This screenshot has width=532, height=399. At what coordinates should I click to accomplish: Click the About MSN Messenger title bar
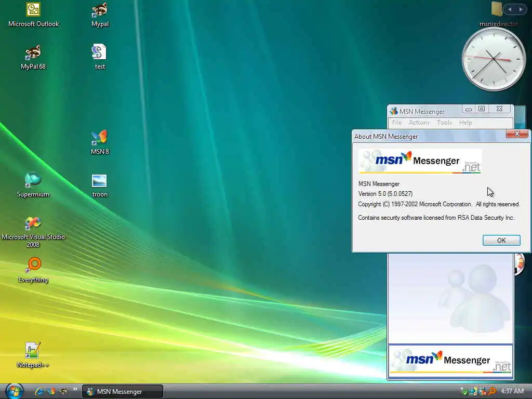(429, 136)
